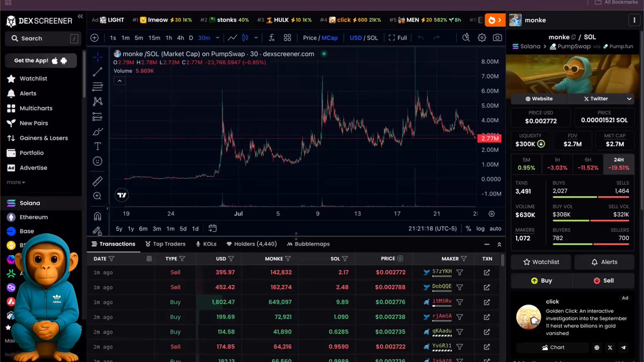The image size is (644, 362).
Task: Open chart axis settings gear
Action: coord(492,213)
